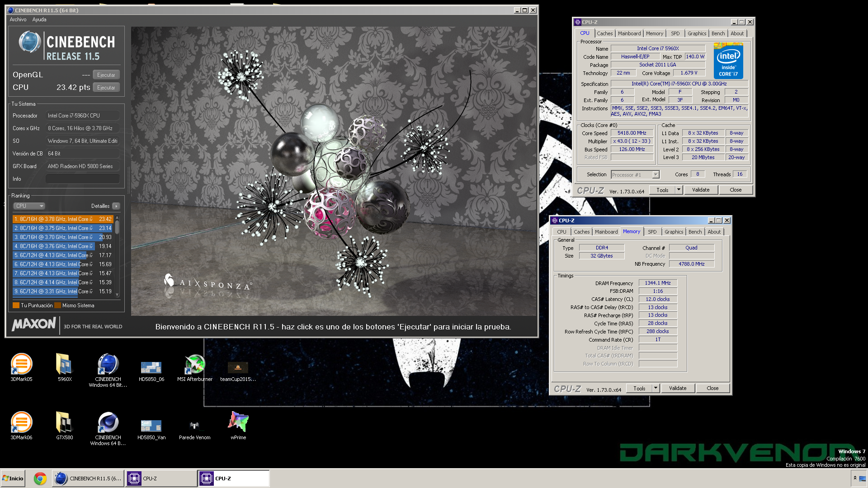Switch to CINEBENCH R11.5 taskbar item
Viewport: 868px width, 488px height.
(x=88, y=479)
